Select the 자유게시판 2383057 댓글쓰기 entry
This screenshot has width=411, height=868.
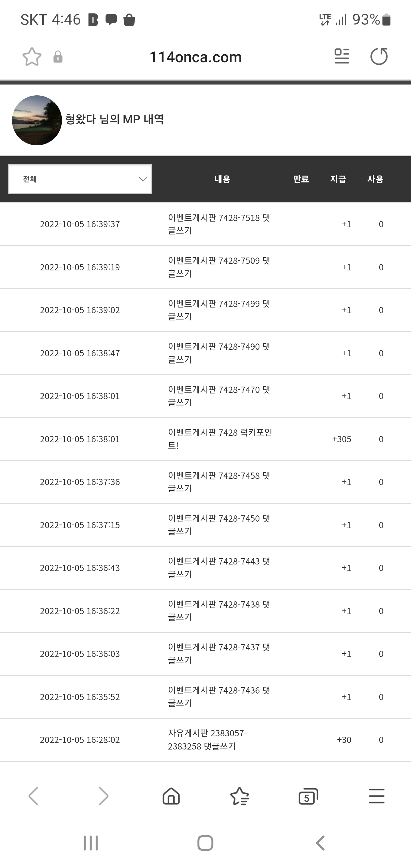coord(207,740)
